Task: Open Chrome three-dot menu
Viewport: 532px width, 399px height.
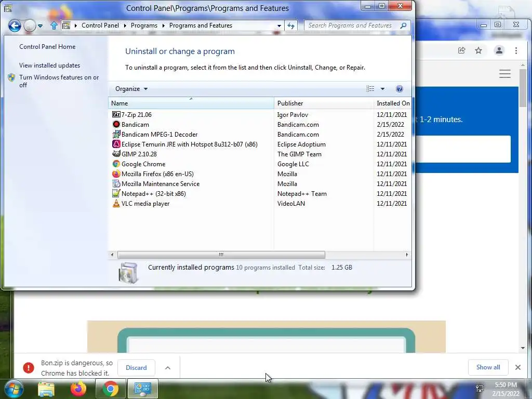Action: (516, 50)
